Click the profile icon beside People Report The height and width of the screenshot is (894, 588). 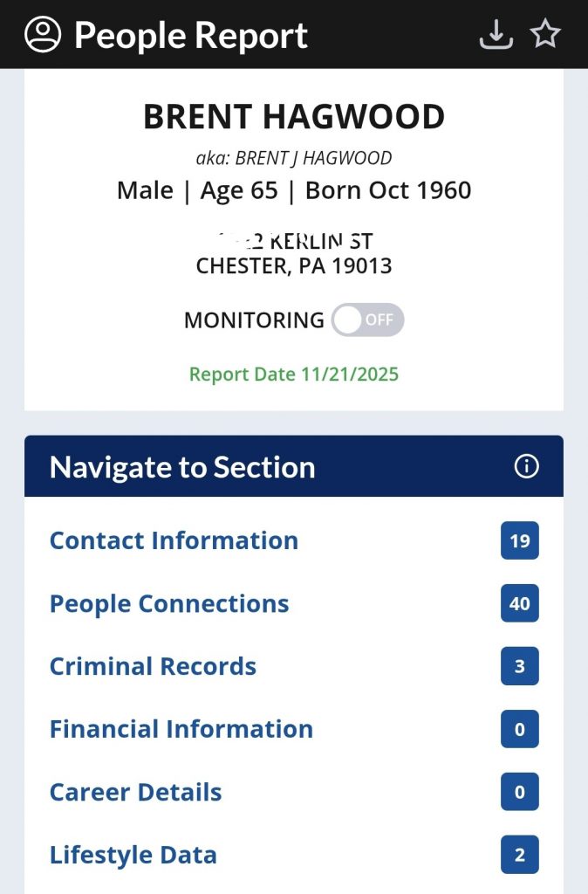(43, 35)
